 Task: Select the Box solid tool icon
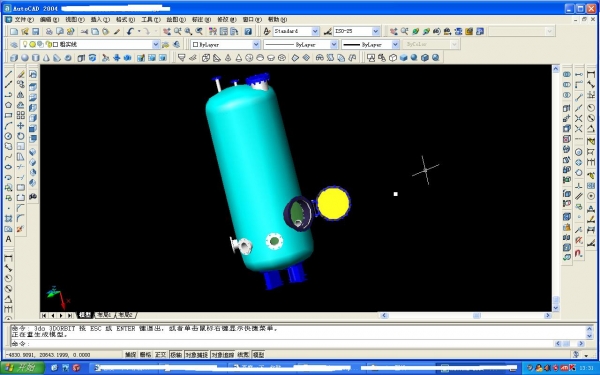click(x=14, y=58)
